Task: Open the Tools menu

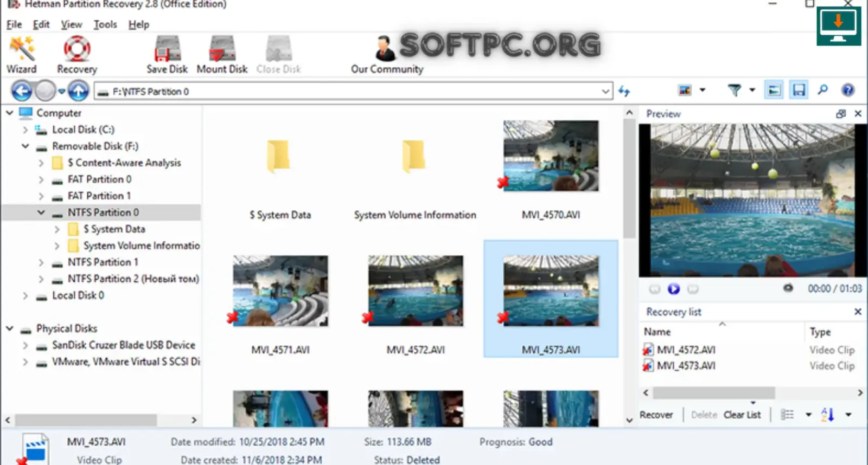Action: [x=105, y=24]
